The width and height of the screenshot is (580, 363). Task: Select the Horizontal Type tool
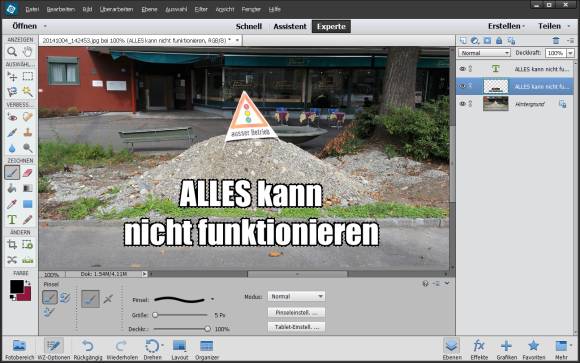12,219
